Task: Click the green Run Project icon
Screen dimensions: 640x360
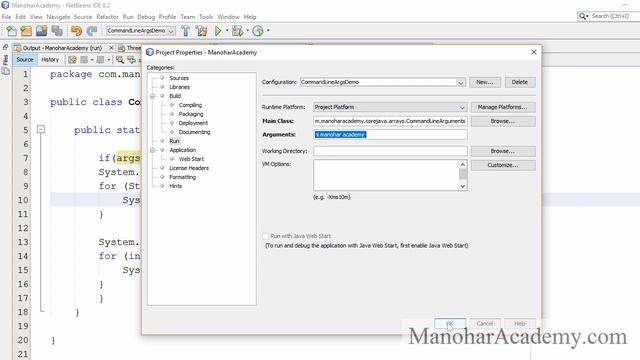Action: point(218,31)
